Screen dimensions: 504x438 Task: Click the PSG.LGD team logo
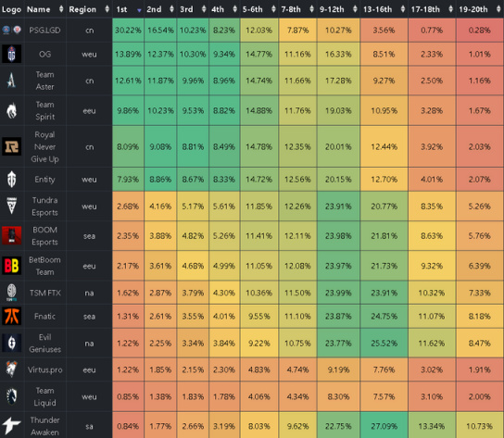pos(11,30)
